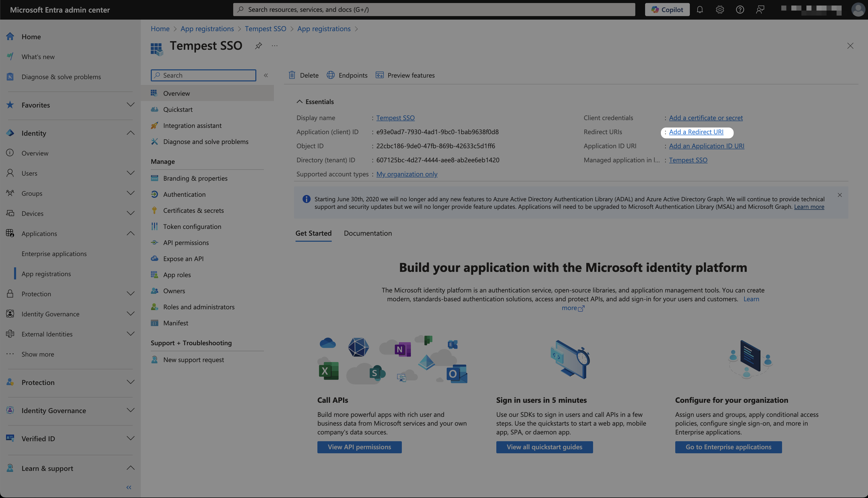This screenshot has width=868, height=498.
Task: Open portal settings gear icon
Action: [719, 10]
